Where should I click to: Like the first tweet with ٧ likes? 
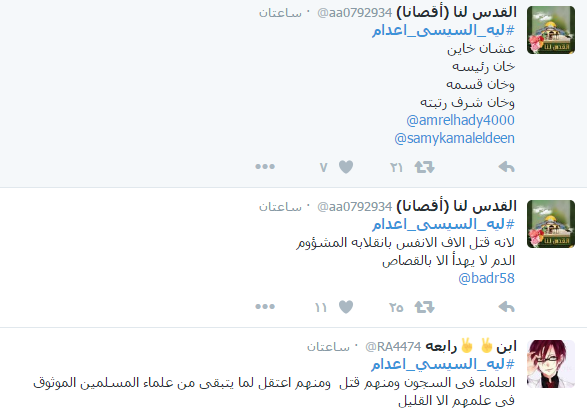[x=346, y=167]
